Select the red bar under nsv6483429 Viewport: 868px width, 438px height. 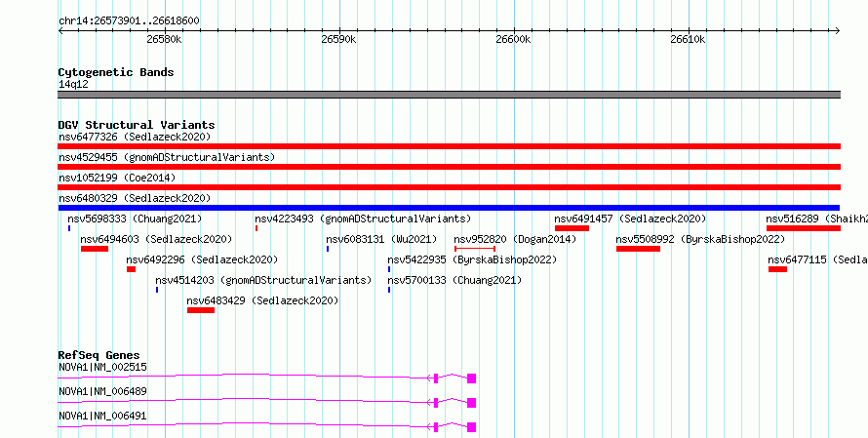coord(201,310)
